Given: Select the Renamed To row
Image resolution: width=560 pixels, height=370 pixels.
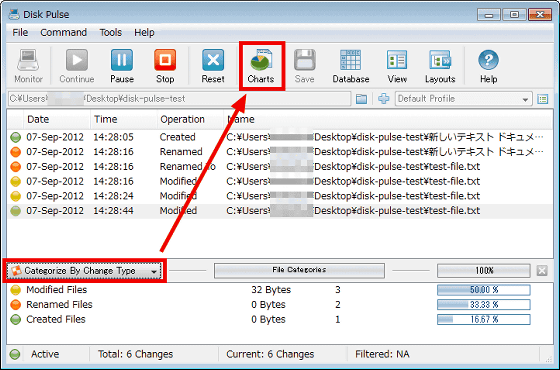Looking at the screenshot, I should 280,166.
